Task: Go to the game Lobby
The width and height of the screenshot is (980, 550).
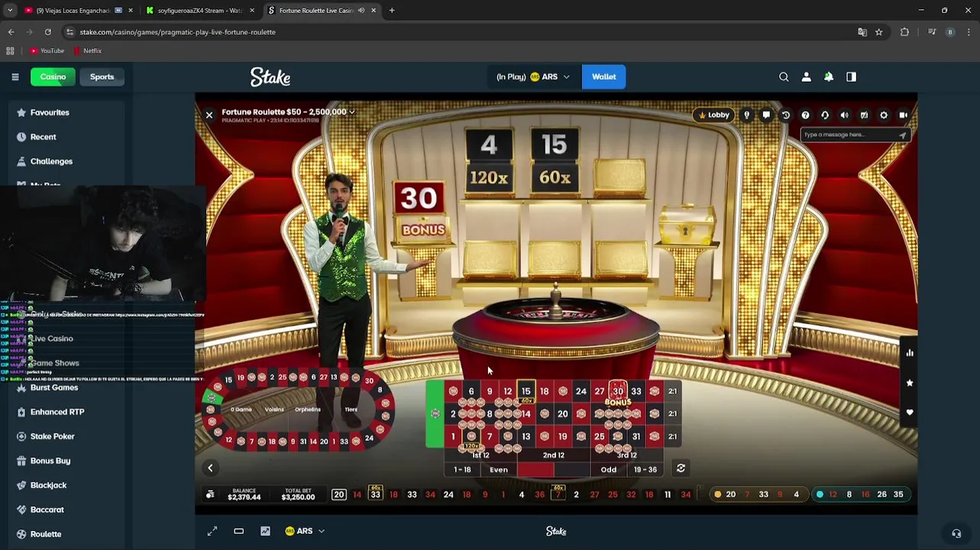Action: [714, 115]
